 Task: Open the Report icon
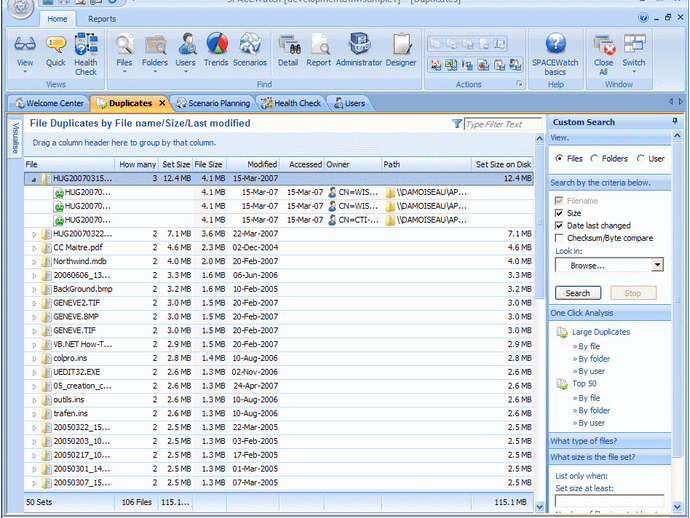pyautogui.click(x=319, y=44)
